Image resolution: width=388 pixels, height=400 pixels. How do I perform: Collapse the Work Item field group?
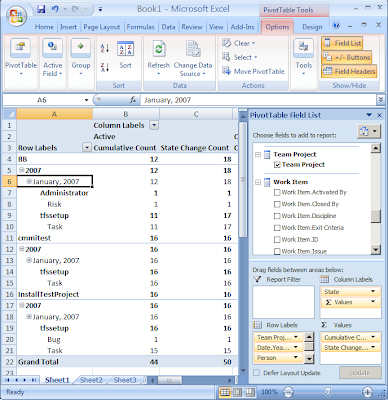point(258,182)
